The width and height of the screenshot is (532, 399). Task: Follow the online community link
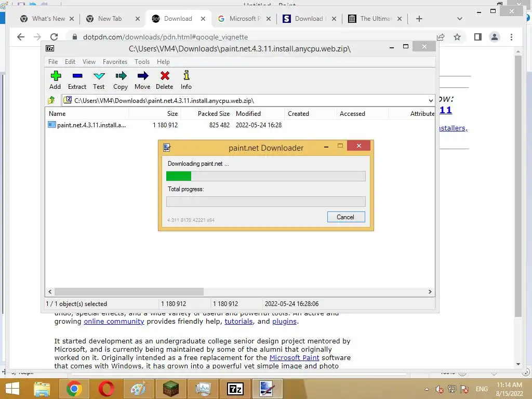(114, 321)
